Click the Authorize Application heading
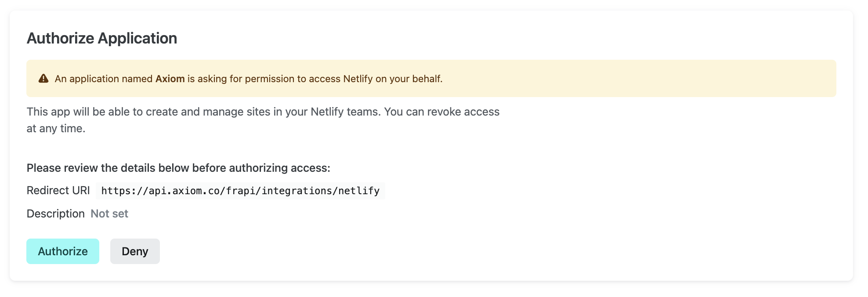This screenshot has width=868, height=297. (x=102, y=38)
